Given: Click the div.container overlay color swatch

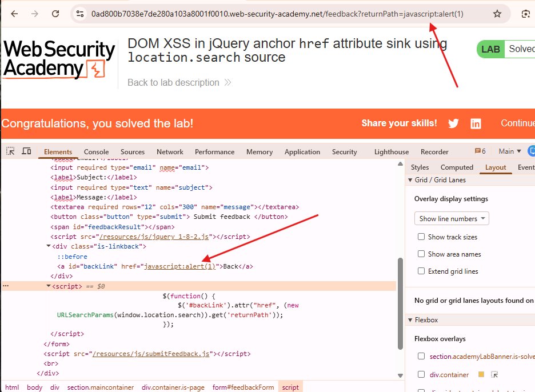Looking at the screenshot, I should (481, 374).
